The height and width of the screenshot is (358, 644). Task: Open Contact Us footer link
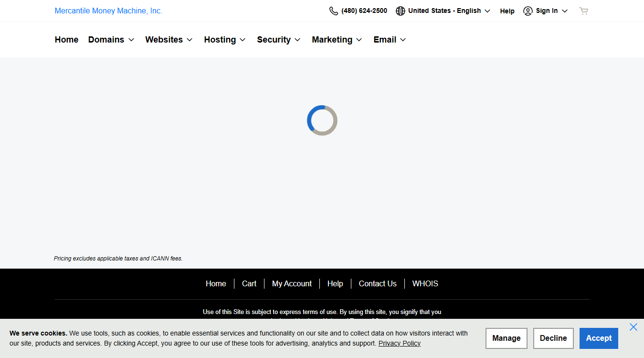click(x=378, y=284)
